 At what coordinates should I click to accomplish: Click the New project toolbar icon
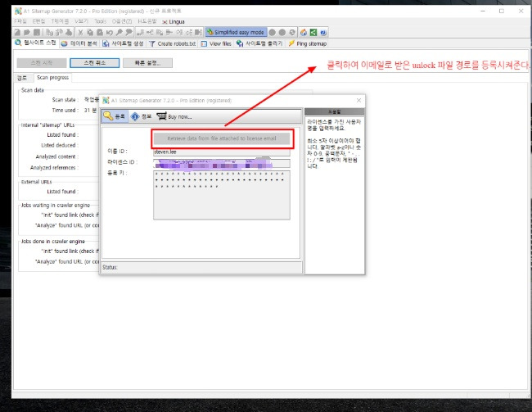[x=18, y=32]
